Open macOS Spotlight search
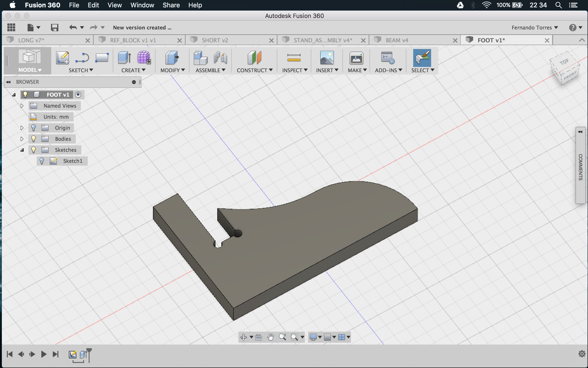Image resolution: width=588 pixels, height=368 pixels. [558, 5]
